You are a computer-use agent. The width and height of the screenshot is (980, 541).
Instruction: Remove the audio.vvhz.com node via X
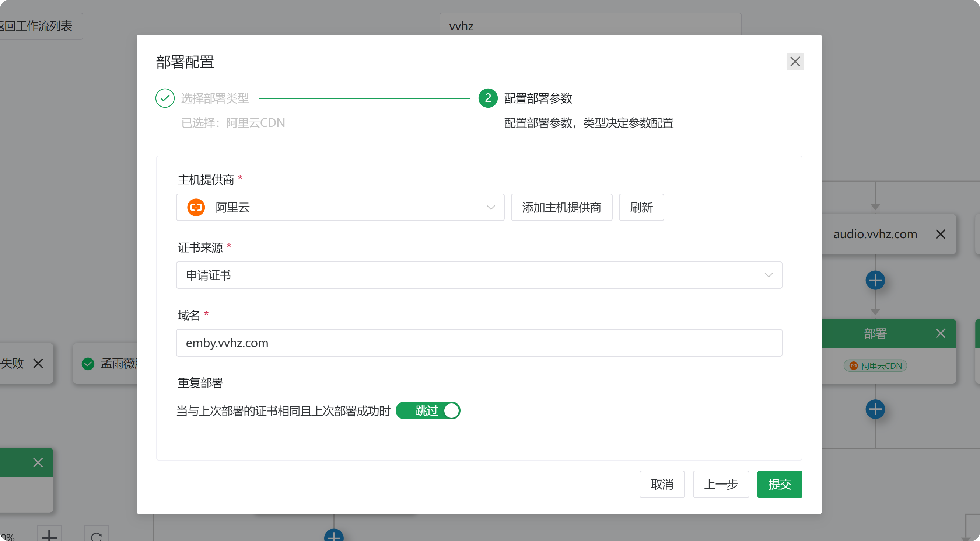coord(940,234)
